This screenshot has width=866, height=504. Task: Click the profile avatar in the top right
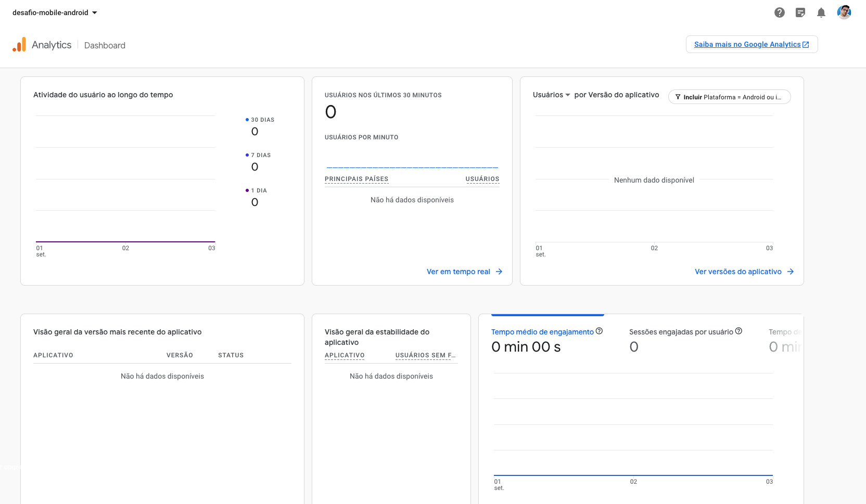coord(844,12)
